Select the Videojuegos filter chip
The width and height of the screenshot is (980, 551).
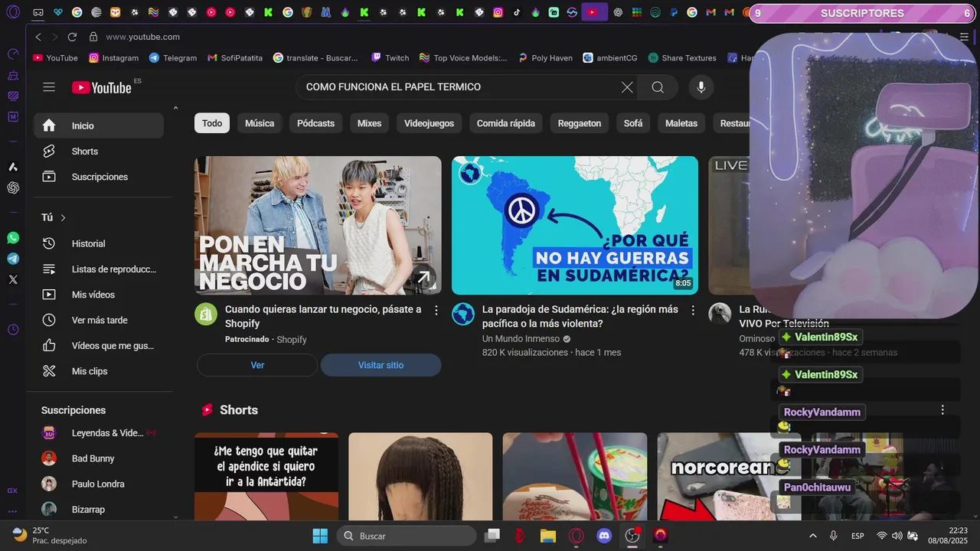click(429, 123)
